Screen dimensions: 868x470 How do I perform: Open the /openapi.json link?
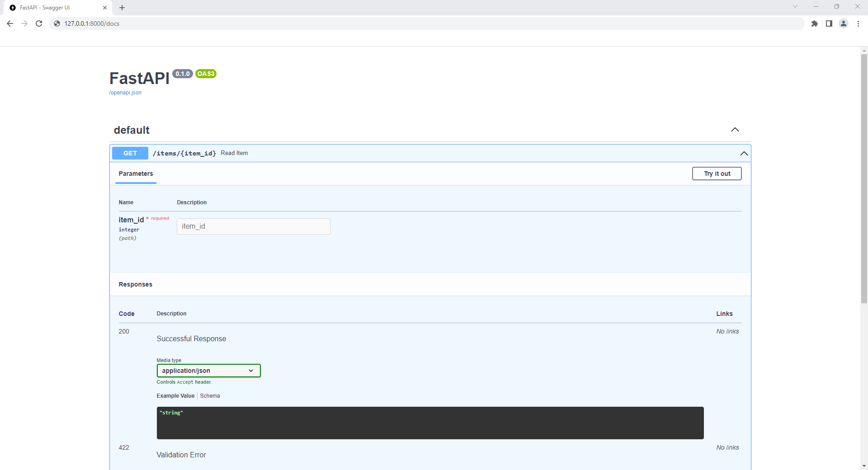(125, 93)
